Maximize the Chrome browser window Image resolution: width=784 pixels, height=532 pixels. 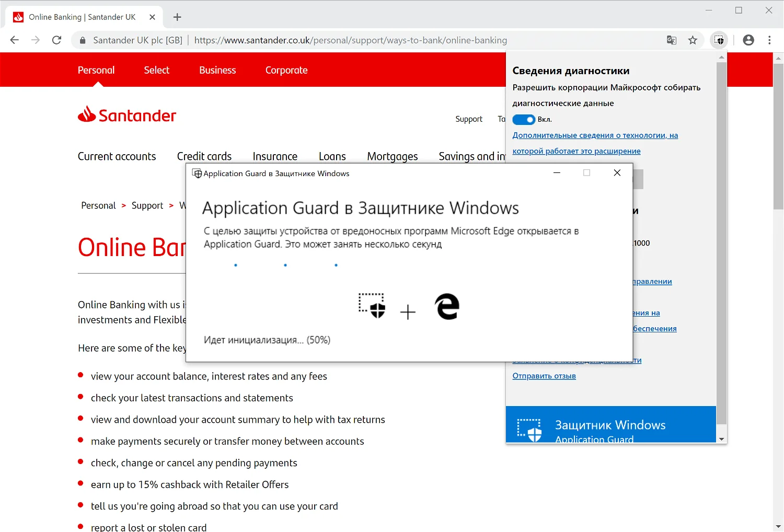coord(739,10)
